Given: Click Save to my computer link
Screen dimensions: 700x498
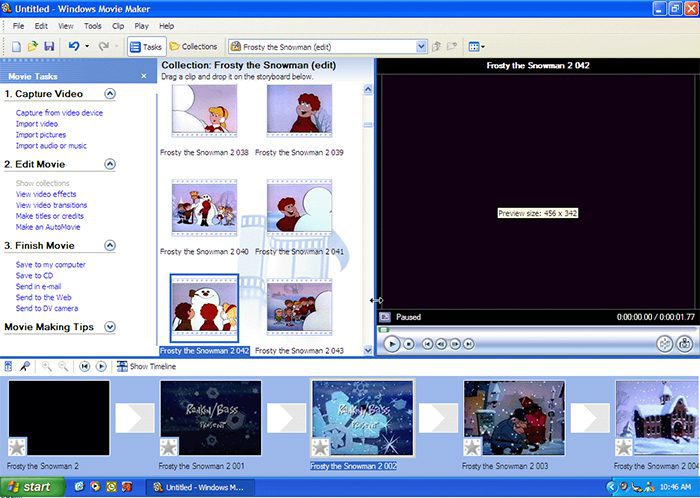Looking at the screenshot, I should click(50, 265).
